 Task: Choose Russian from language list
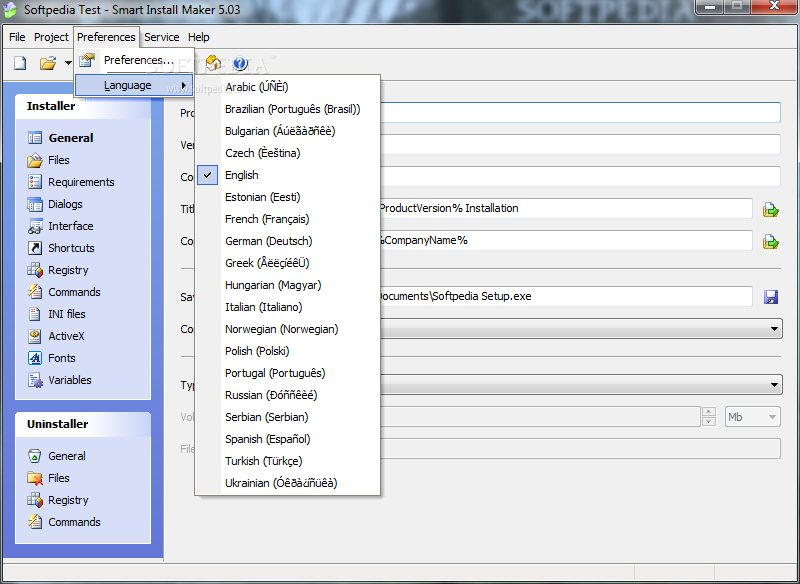click(x=288, y=395)
